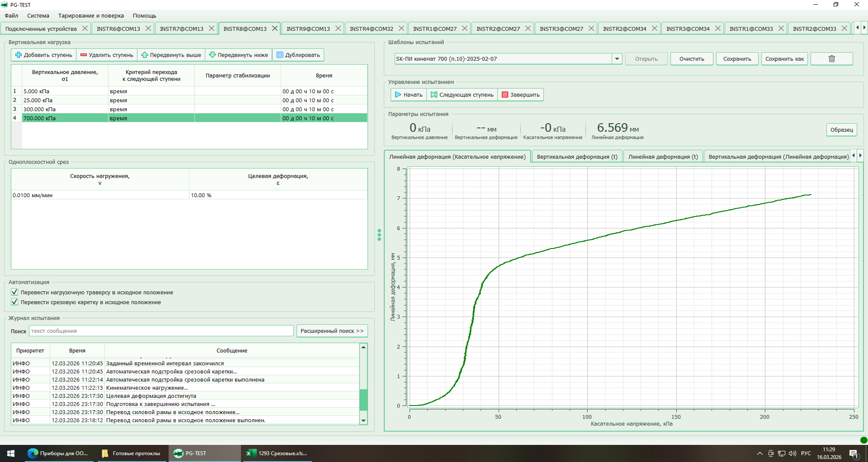Open the Excel 1293 Срезовые taskbar item
The image size is (868, 462).
point(277,453)
